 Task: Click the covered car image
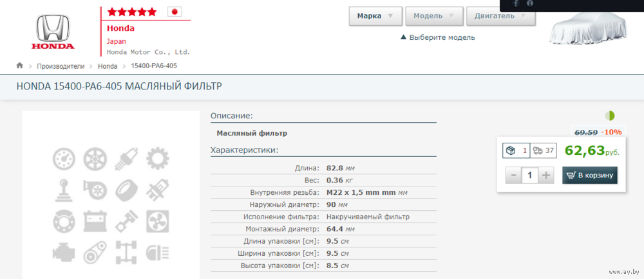pyautogui.click(x=589, y=29)
